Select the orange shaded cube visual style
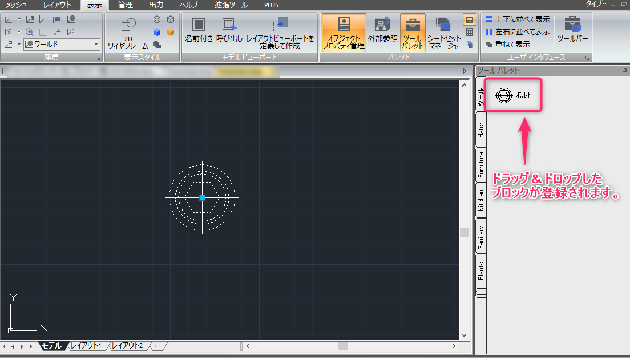The height and width of the screenshot is (364, 630). [x=171, y=32]
